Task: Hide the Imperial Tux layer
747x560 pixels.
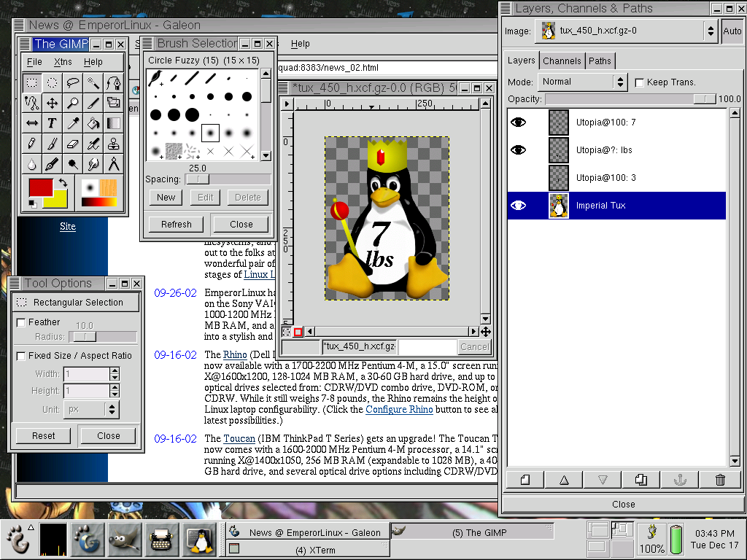Action: point(519,205)
